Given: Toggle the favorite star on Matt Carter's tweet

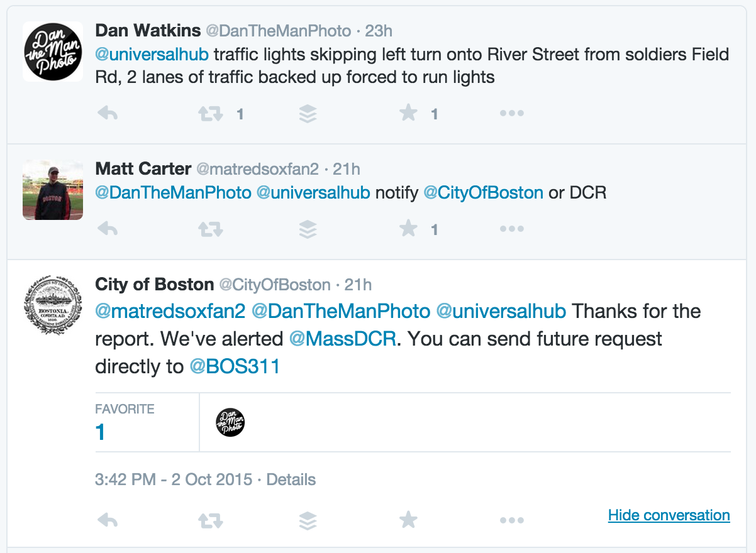Looking at the screenshot, I should pos(408,229).
